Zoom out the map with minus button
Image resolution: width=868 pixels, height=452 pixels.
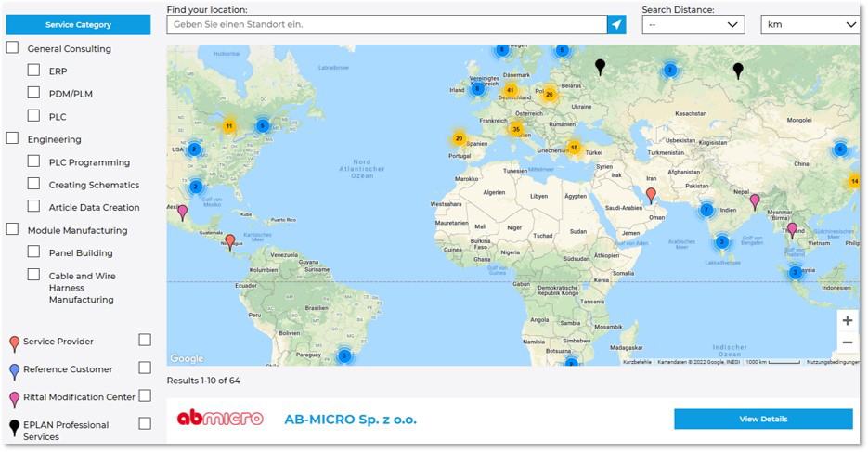click(847, 342)
